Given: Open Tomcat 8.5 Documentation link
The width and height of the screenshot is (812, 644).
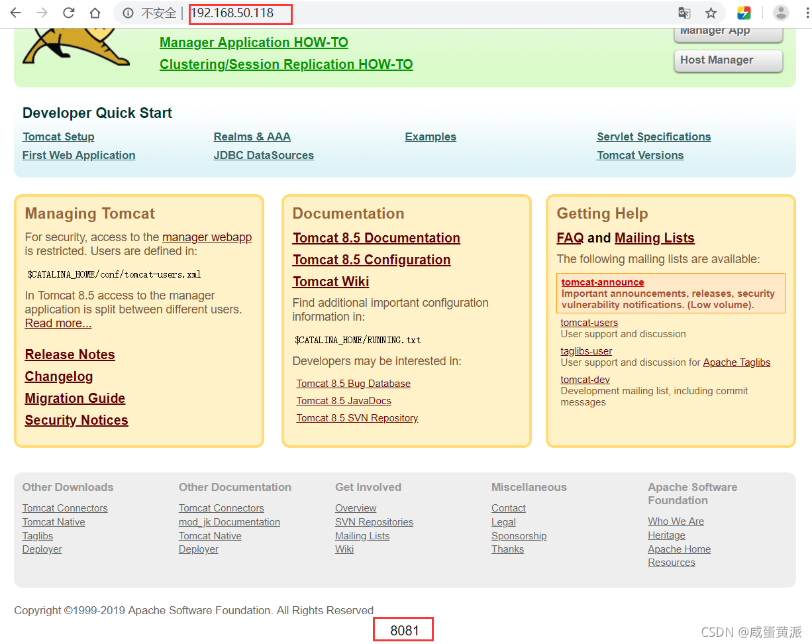Looking at the screenshot, I should pos(376,238).
